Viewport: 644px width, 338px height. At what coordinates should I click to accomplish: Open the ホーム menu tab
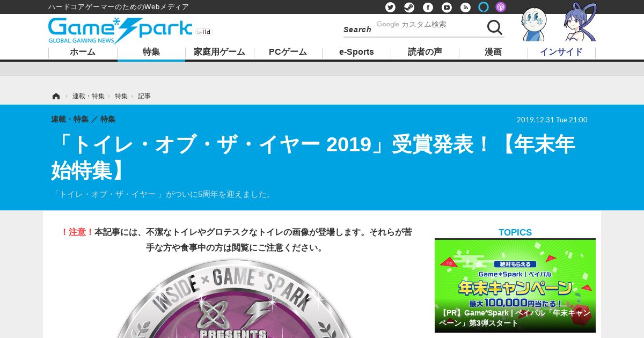click(x=83, y=52)
